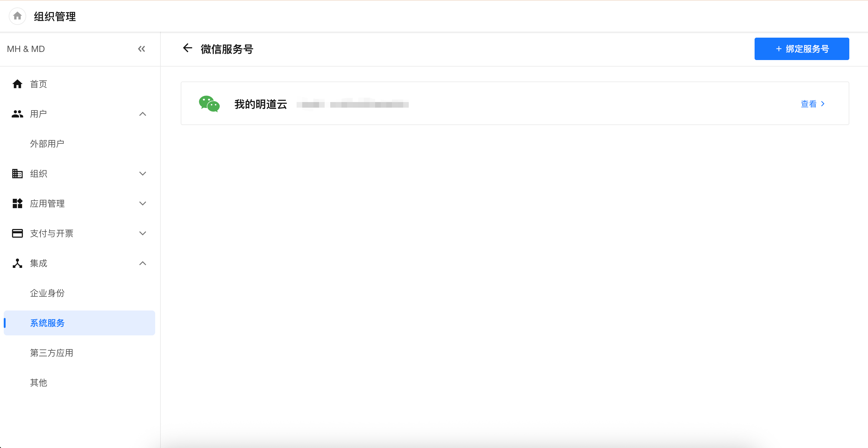
Task: Click the green WeChat logo icon
Action: click(209, 104)
